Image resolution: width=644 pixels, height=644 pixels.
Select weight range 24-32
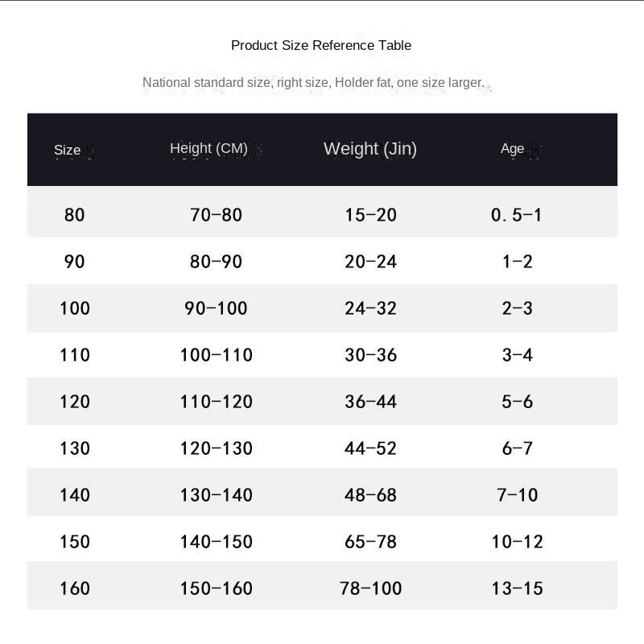click(x=370, y=308)
